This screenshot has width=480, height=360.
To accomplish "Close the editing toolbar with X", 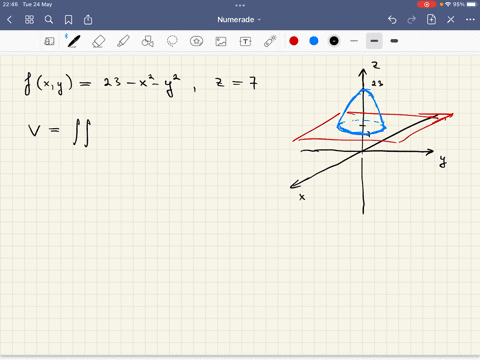I will [x=451, y=20].
